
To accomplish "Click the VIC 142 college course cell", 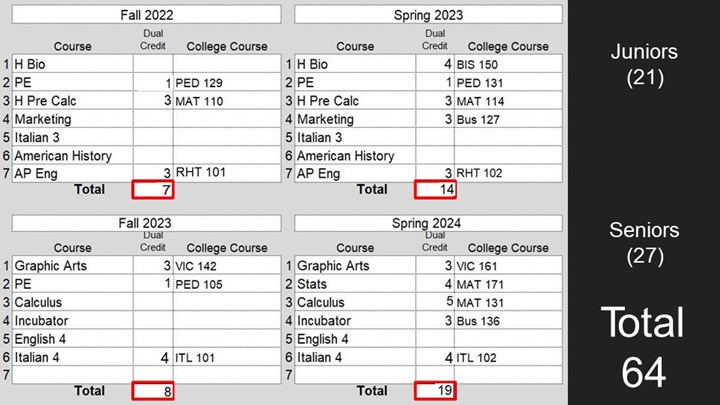I will coord(227,265).
